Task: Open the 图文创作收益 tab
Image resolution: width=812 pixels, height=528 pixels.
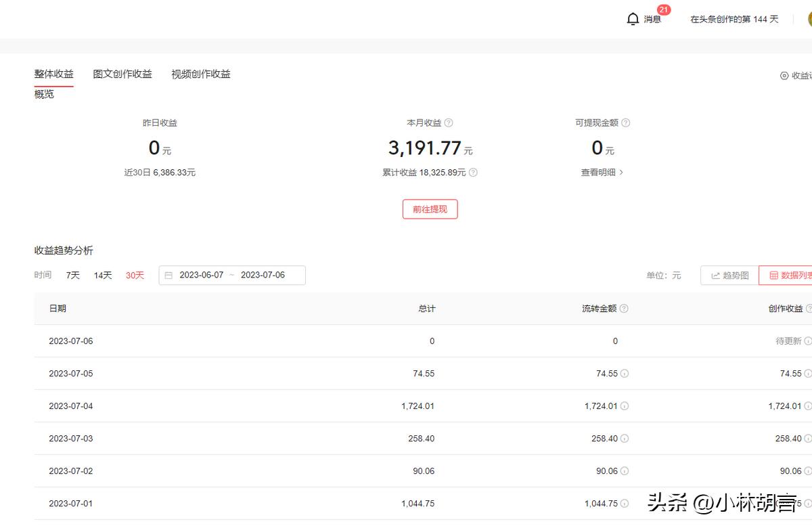Action: pos(122,74)
